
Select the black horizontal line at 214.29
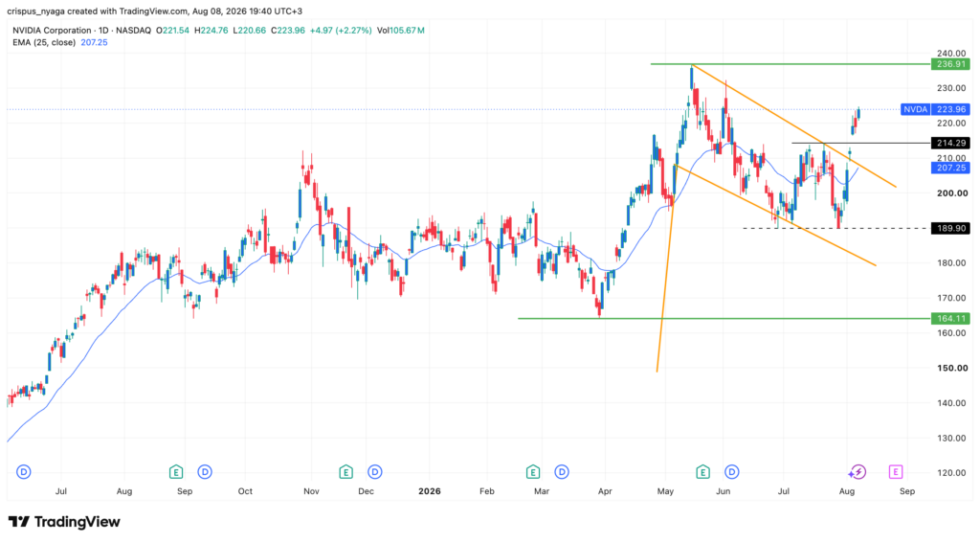pyautogui.click(x=860, y=144)
